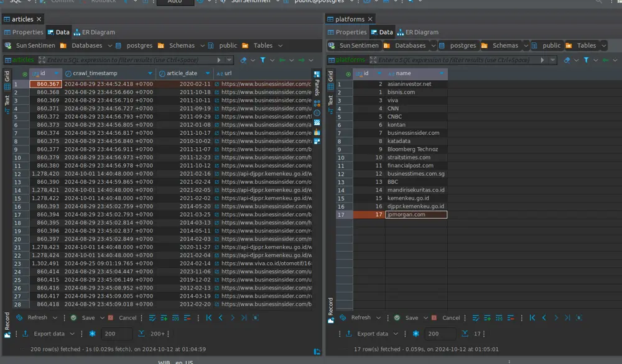
Task: Open filter history dropdown in articles panel
Action: (230, 60)
